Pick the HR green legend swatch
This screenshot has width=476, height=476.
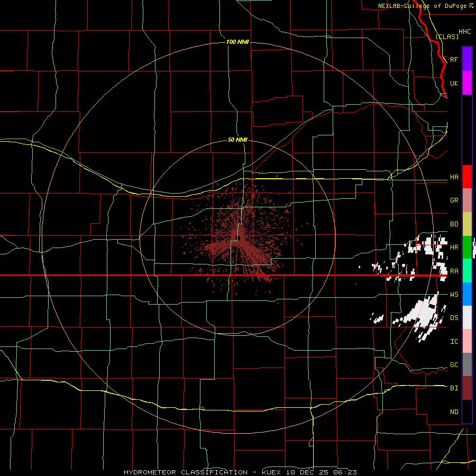tap(467, 247)
